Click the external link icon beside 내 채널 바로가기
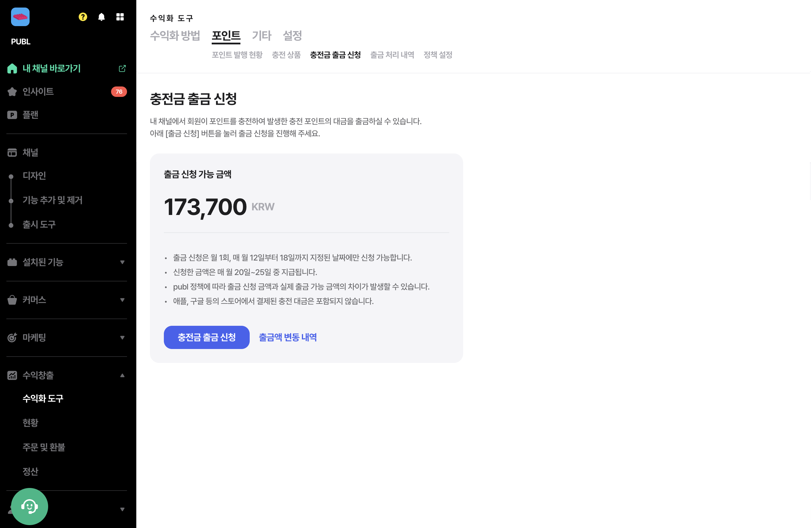Viewport: 812px width, 528px height. tap(122, 68)
